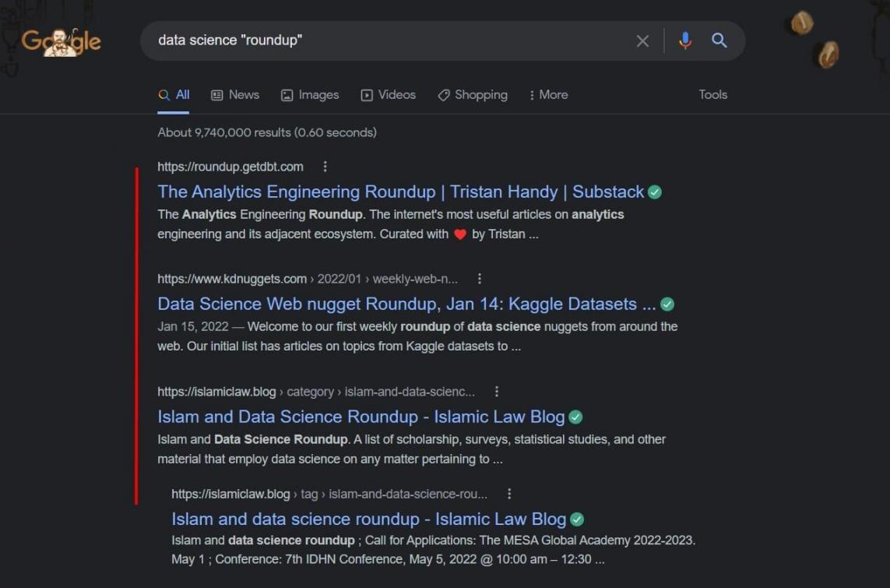Viewport: 890px width, 588px height.
Task: Expand the More search categories menu
Action: [x=547, y=95]
